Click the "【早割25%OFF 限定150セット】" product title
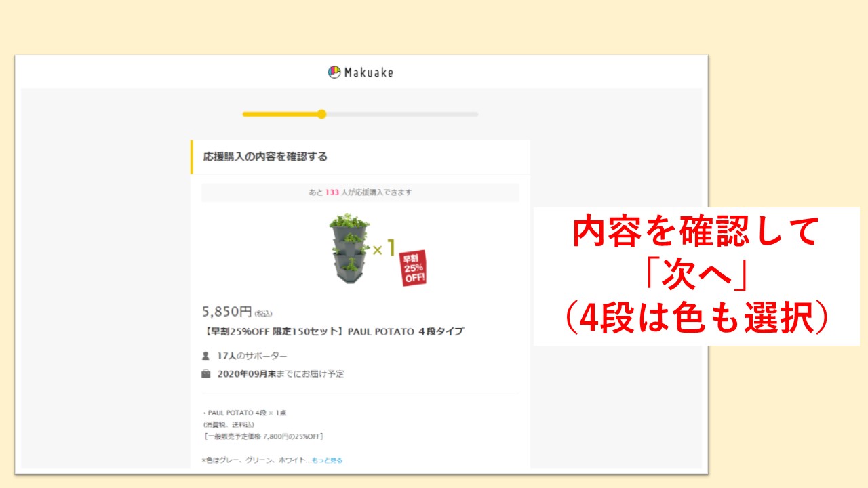 click(x=333, y=332)
